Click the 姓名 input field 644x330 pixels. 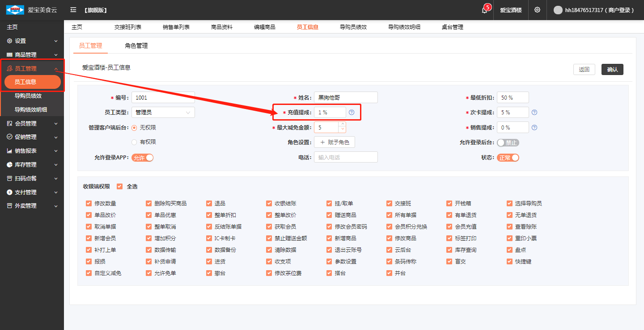(346, 97)
